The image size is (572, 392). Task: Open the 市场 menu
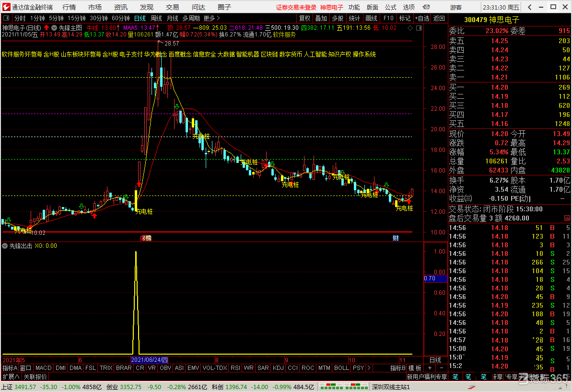point(95,7)
